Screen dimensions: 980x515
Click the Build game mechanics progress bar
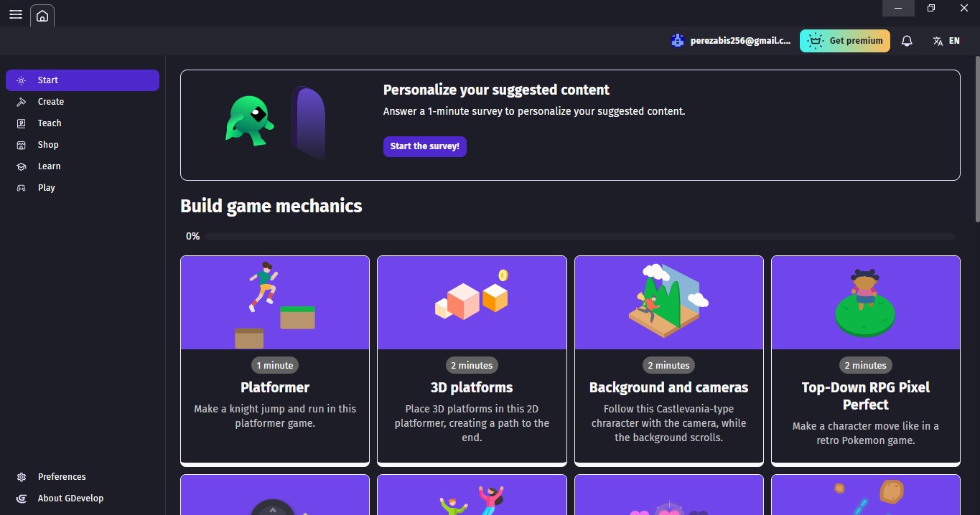coord(580,236)
